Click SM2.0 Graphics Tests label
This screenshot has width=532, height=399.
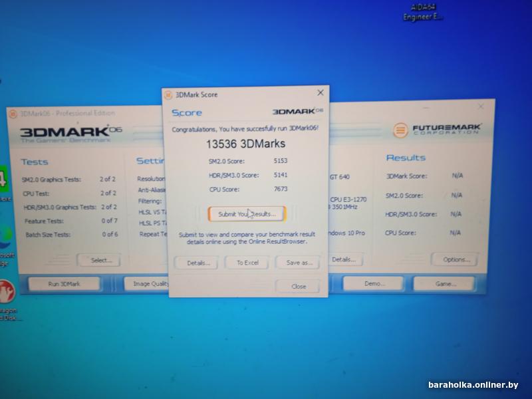(52, 180)
